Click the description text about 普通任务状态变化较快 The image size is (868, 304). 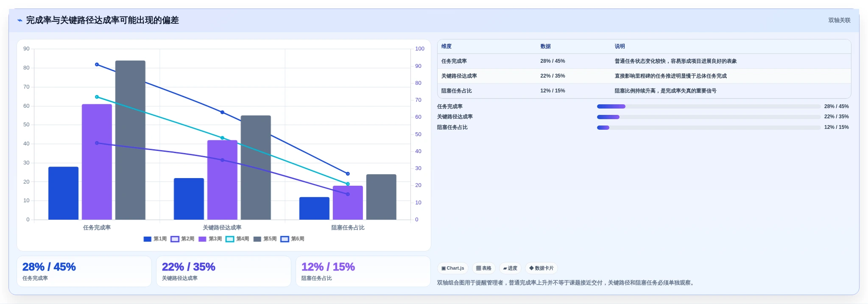(x=675, y=61)
